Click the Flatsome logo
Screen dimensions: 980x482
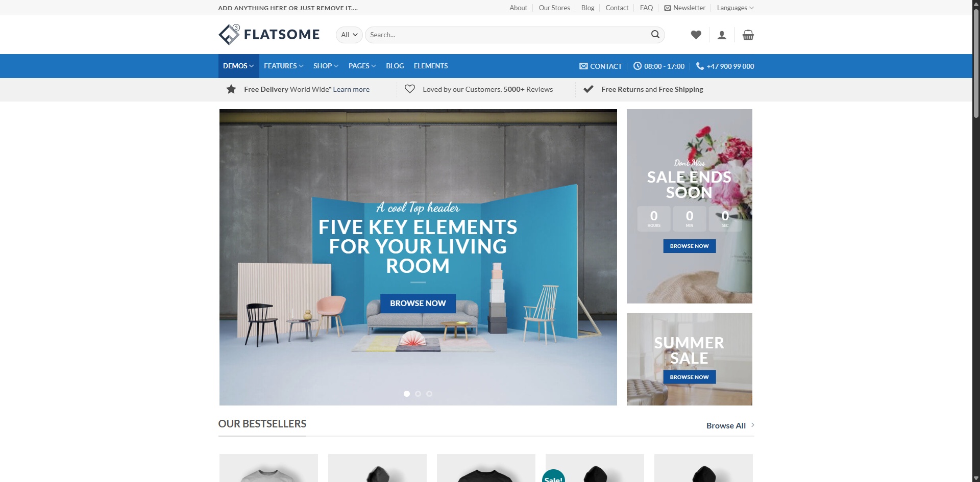click(269, 34)
